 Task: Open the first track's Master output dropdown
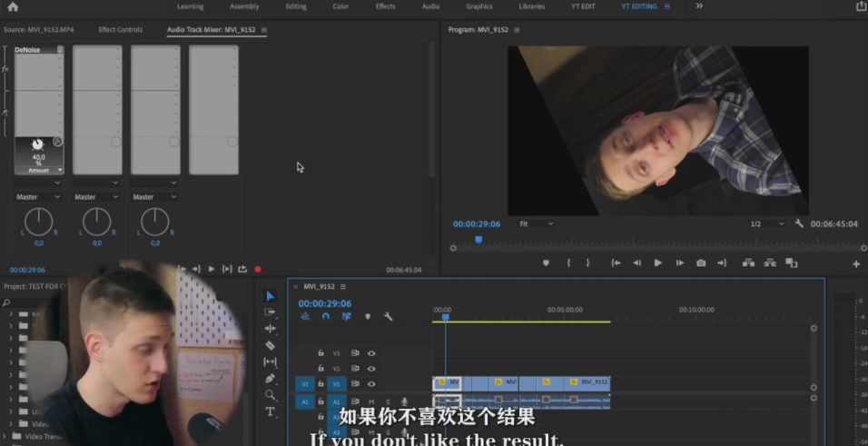click(38, 197)
